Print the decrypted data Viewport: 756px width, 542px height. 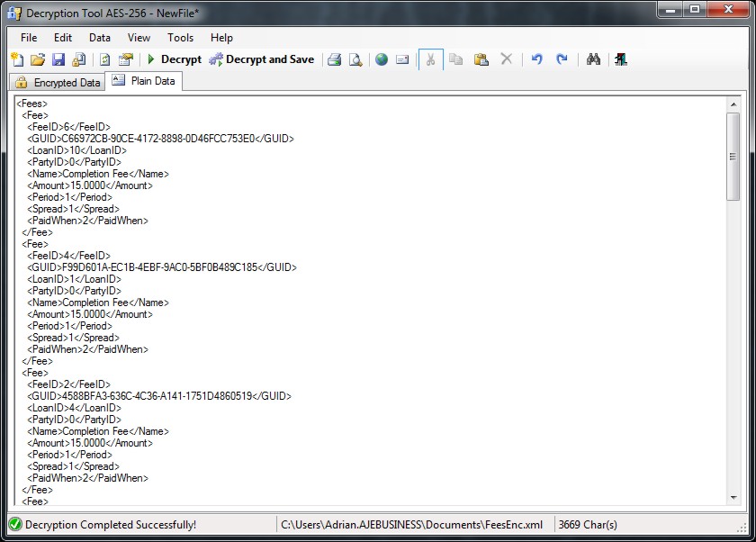(x=333, y=59)
